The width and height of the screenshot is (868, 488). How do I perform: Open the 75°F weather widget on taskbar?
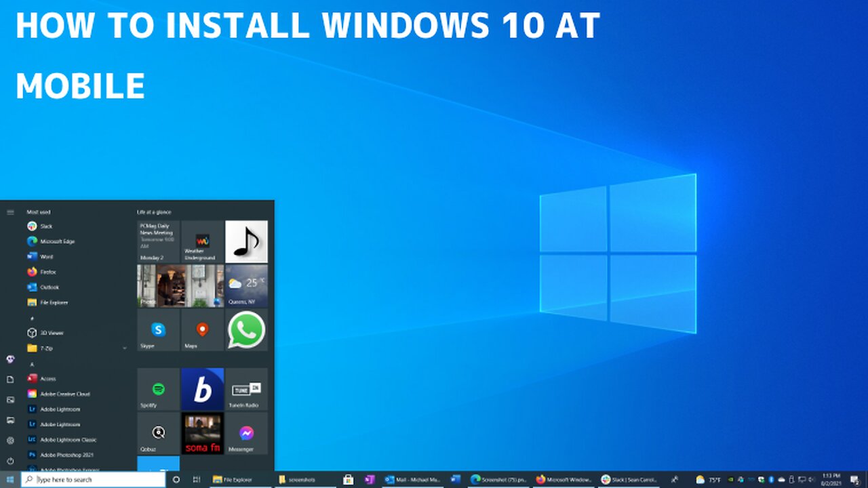point(709,479)
